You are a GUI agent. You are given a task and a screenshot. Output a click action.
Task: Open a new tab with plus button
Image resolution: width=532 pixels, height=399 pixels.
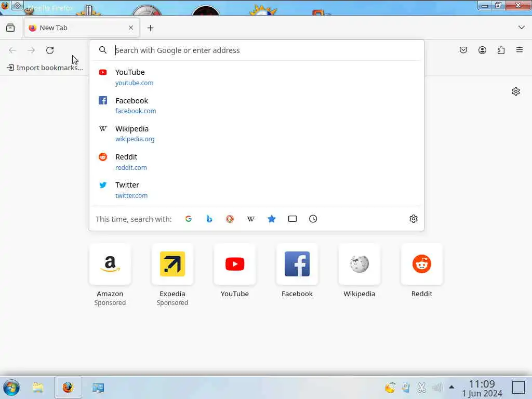point(150,28)
